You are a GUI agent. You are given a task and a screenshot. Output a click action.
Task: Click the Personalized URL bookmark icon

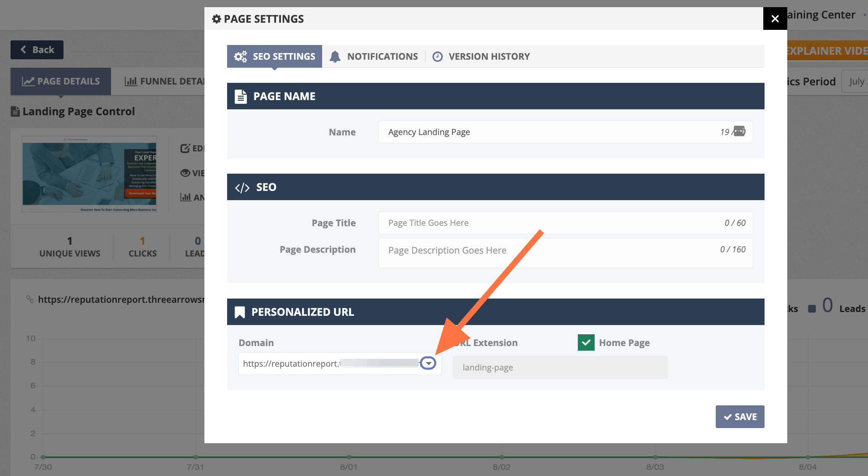240,312
